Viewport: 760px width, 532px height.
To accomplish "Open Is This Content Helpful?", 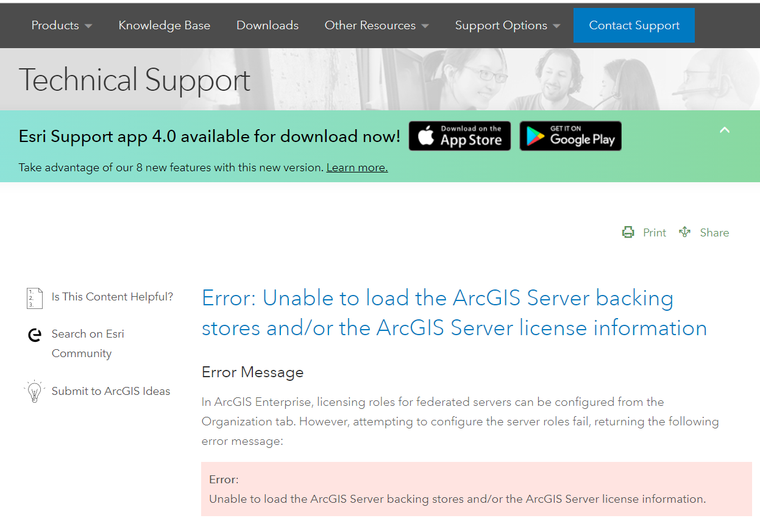I will pyautogui.click(x=112, y=297).
